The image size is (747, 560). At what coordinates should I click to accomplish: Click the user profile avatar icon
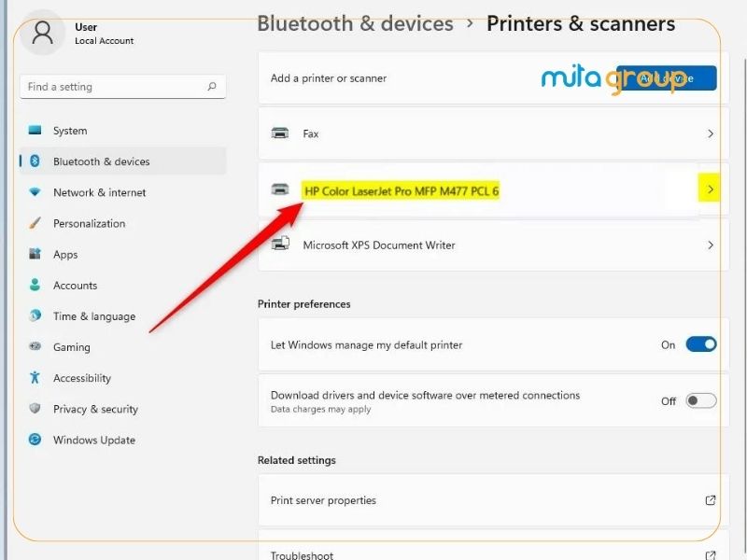pyautogui.click(x=42, y=33)
